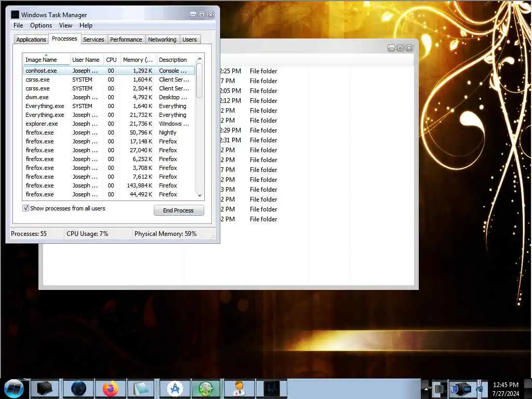Screen dimensions: 532x399
Task: Open the Help menu
Action: [86, 25]
